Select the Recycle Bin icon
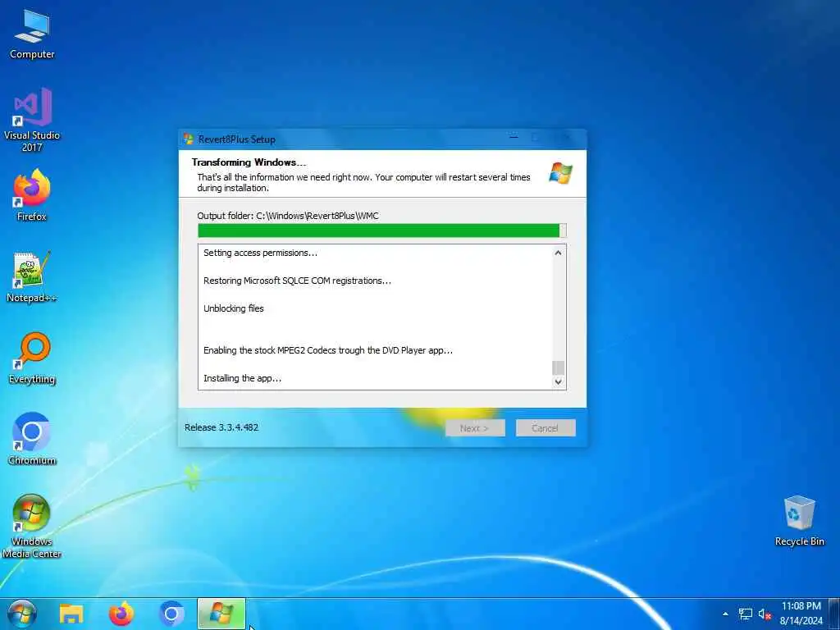 click(799, 521)
